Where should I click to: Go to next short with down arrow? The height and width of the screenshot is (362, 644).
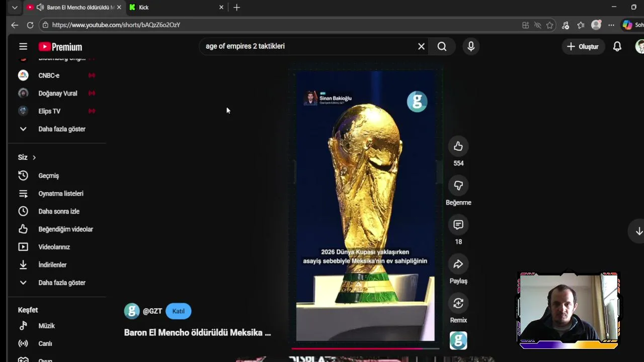(x=638, y=231)
